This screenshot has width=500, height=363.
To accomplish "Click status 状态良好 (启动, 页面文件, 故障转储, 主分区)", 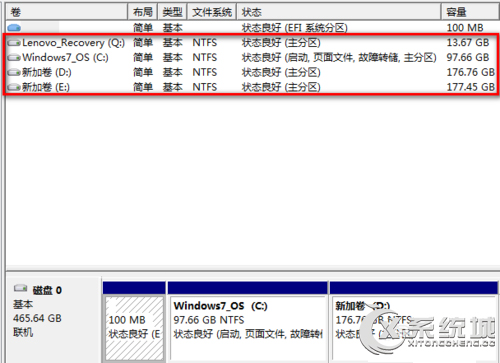I will [x=339, y=57].
